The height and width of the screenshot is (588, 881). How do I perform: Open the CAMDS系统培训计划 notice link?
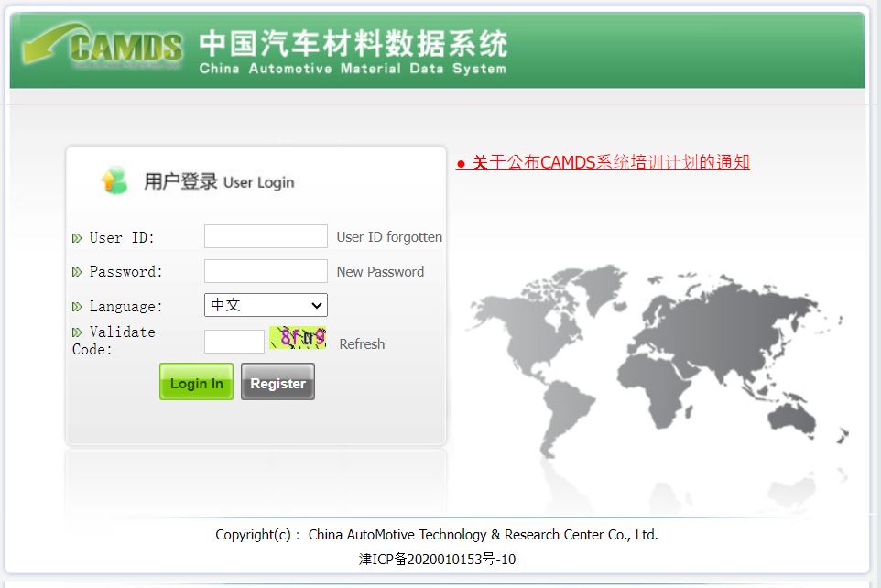tap(603, 162)
